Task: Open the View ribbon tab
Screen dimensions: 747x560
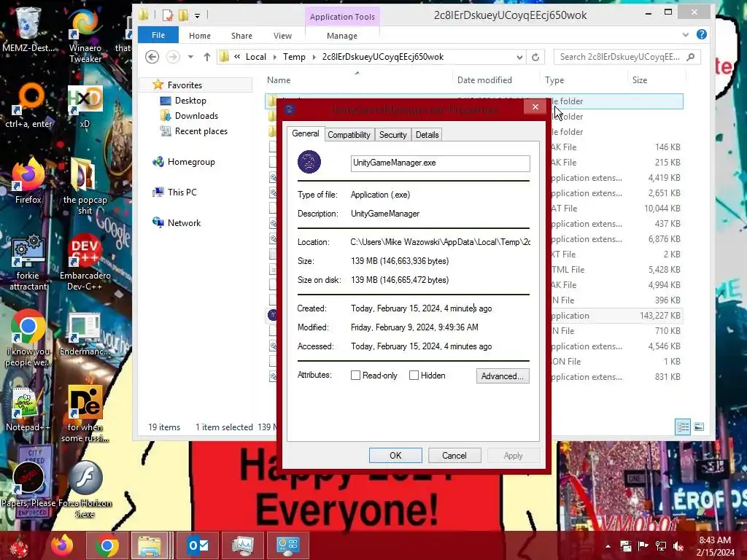Action: click(x=282, y=36)
